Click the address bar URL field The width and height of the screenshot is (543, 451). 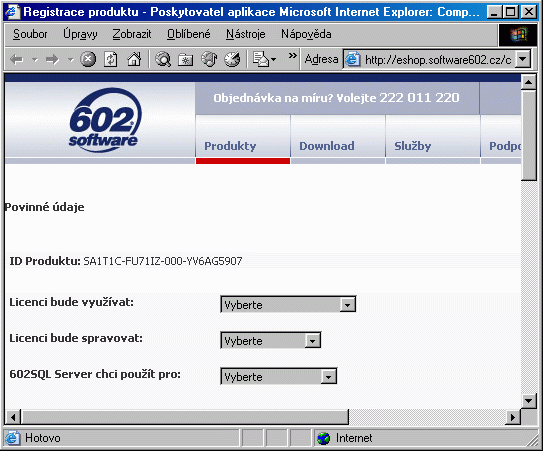(x=438, y=60)
